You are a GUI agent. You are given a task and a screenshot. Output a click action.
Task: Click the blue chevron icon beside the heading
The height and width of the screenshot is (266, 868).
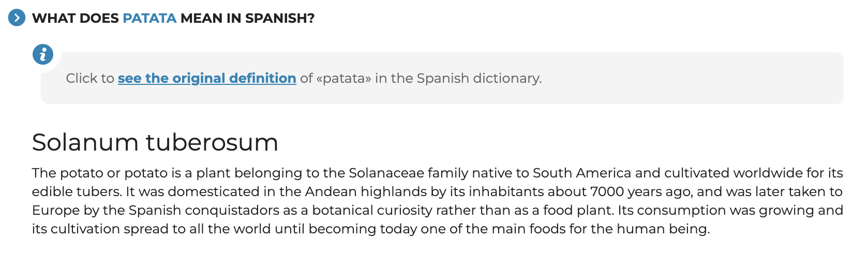click(17, 18)
